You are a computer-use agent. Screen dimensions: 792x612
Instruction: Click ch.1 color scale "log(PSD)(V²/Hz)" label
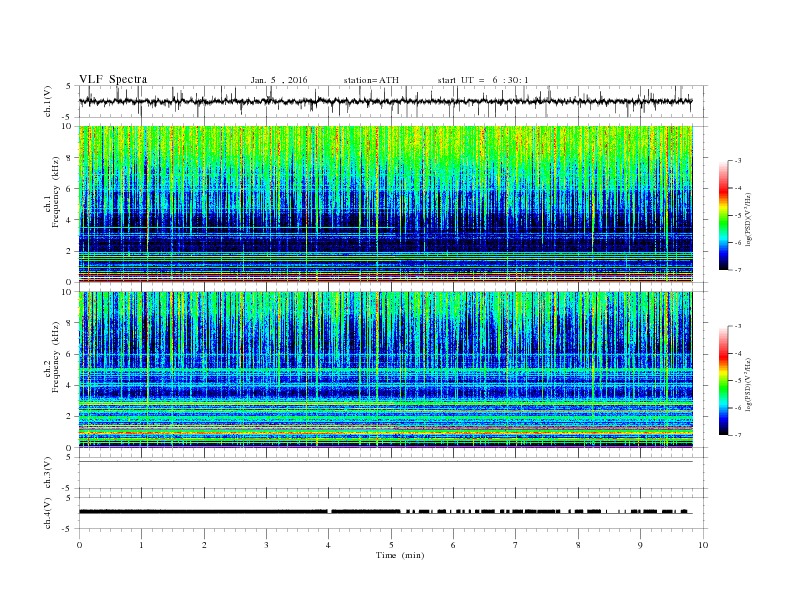pos(748,220)
